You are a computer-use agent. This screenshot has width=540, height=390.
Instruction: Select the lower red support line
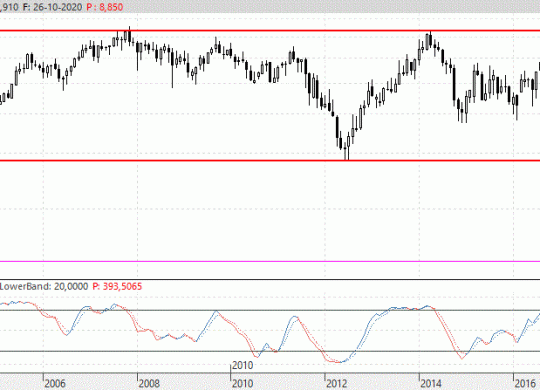(x=270, y=160)
